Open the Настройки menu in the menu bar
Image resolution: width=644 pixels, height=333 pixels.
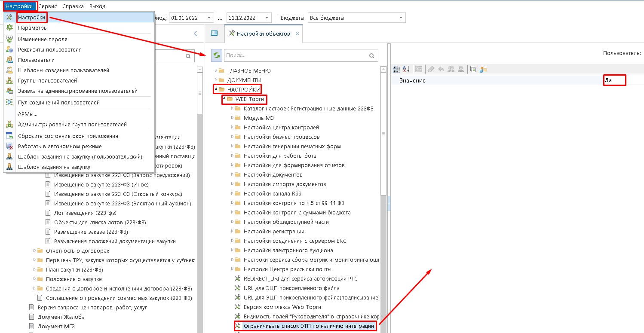pyautogui.click(x=19, y=6)
